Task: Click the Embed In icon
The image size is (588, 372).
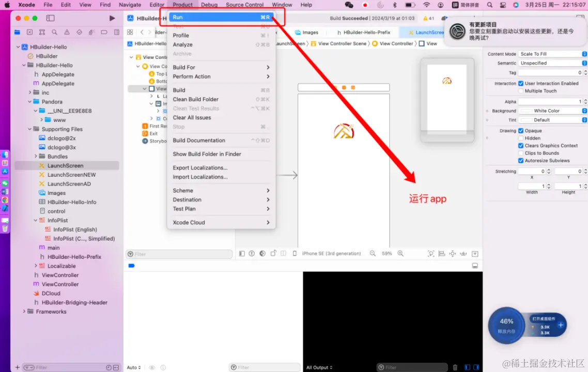Action: pyautogui.click(x=475, y=254)
